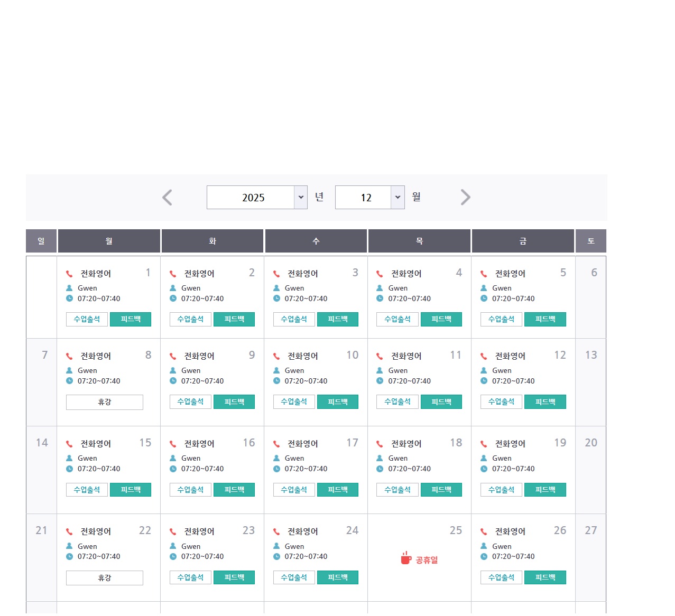Click 휴강 button on December 22
This screenshot has height=616, width=675.
click(x=105, y=578)
